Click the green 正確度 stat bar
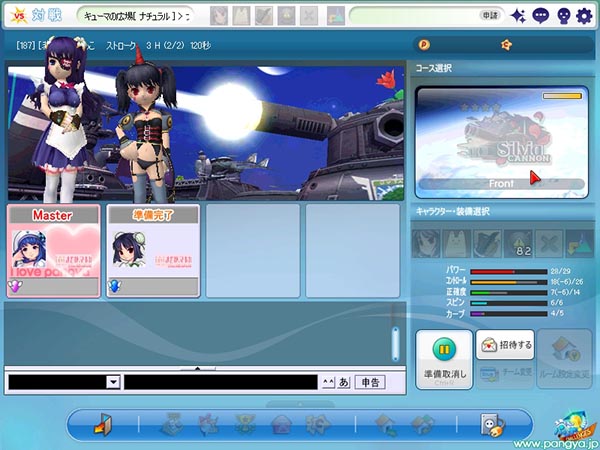 (509, 293)
